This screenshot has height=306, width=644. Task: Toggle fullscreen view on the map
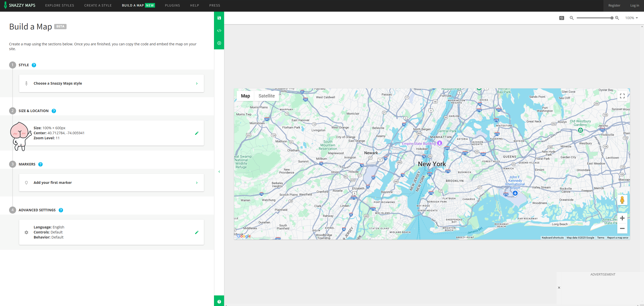point(622,96)
